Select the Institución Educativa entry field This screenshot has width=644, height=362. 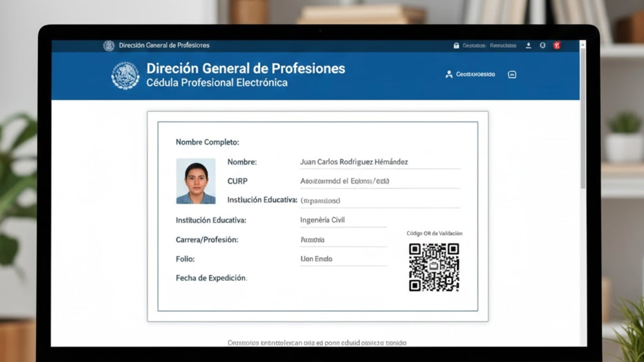344,220
